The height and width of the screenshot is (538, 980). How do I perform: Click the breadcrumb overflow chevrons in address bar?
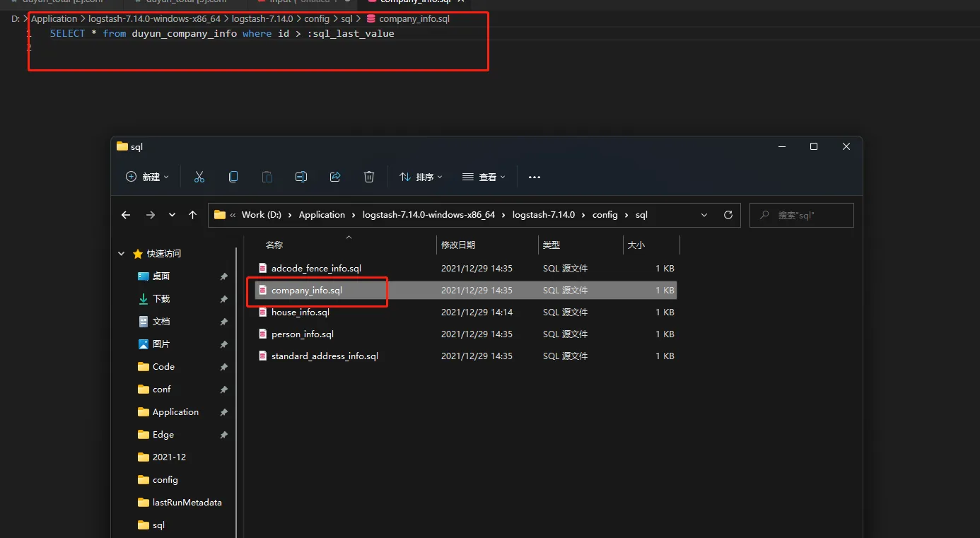(233, 215)
